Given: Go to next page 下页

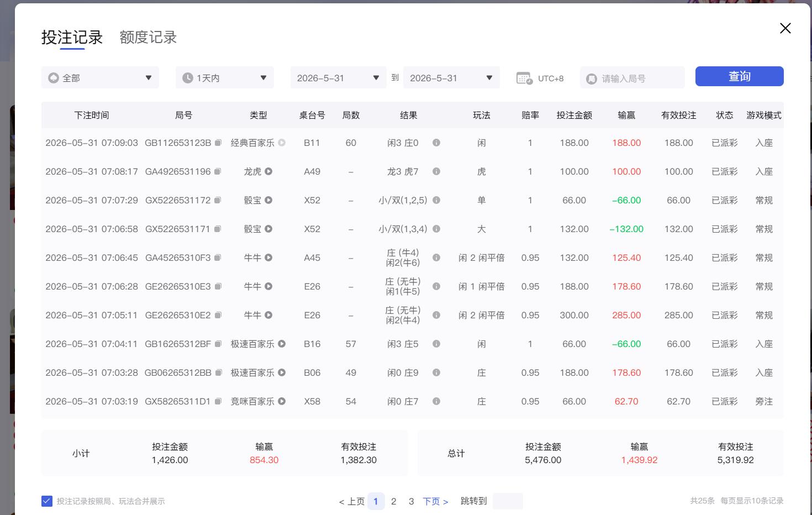Looking at the screenshot, I should coord(435,501).
